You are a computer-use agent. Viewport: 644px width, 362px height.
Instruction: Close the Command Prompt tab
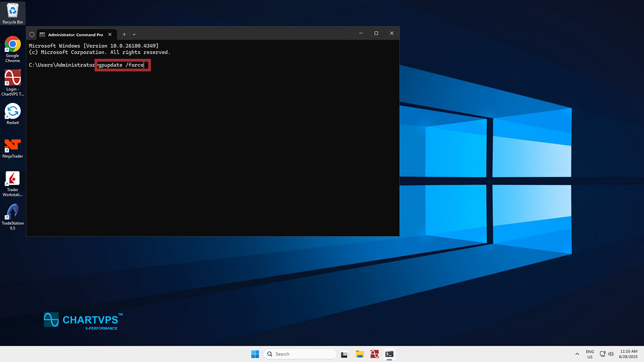110,35
